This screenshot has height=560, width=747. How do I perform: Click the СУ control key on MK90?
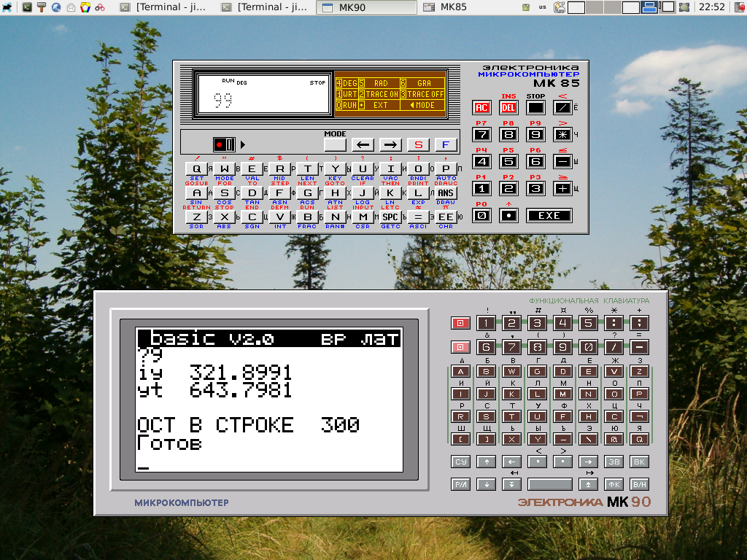click(460, 462)
